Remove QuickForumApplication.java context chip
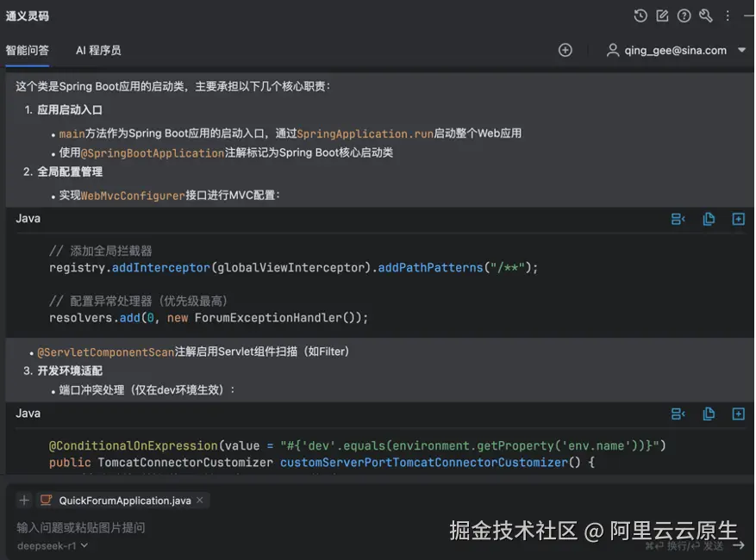This screenshot has height=560, width=756. click(200, 501)
